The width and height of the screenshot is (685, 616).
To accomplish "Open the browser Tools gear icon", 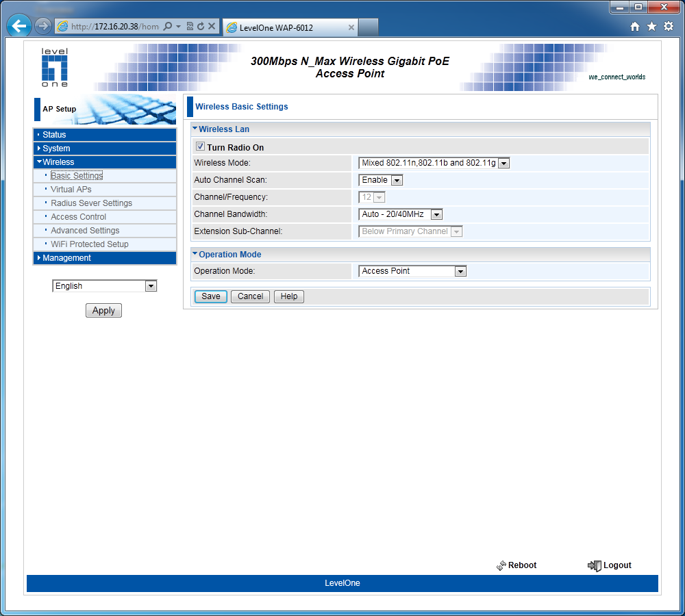I will 669,26.
